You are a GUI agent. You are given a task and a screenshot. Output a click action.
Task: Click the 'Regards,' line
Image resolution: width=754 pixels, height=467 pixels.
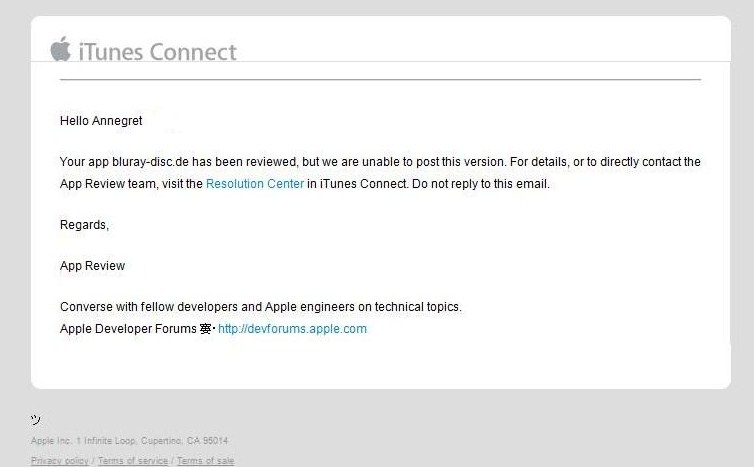coord(85,225)
